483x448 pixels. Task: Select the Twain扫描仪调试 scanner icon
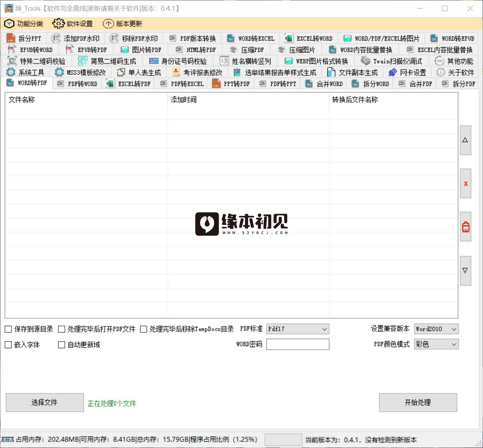(x=365, y=61)
